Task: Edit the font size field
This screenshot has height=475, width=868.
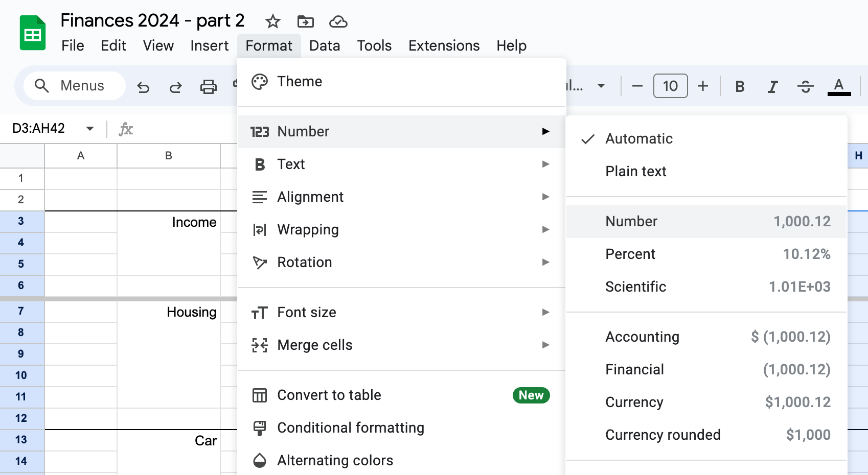Action: [x=670, y=86]
